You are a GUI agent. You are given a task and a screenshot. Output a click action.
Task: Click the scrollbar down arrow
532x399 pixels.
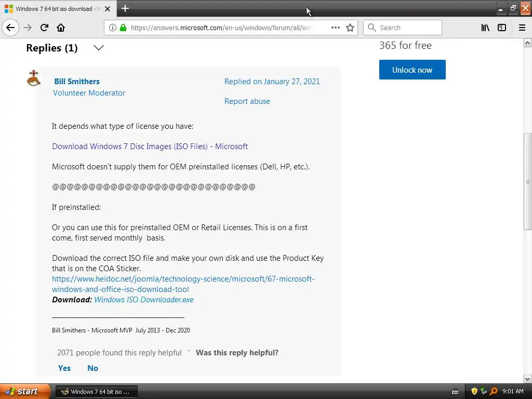[x=528, y=379]
